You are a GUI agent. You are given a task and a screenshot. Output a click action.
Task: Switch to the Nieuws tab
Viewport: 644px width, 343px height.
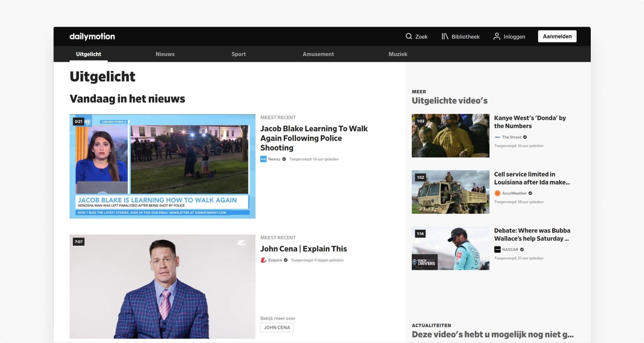tap(165, 54)
